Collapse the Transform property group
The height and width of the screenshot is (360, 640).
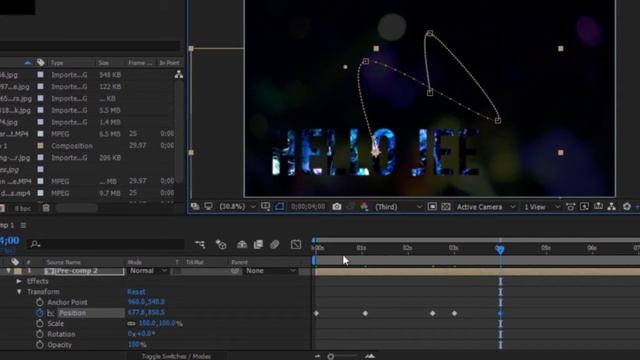19,292
